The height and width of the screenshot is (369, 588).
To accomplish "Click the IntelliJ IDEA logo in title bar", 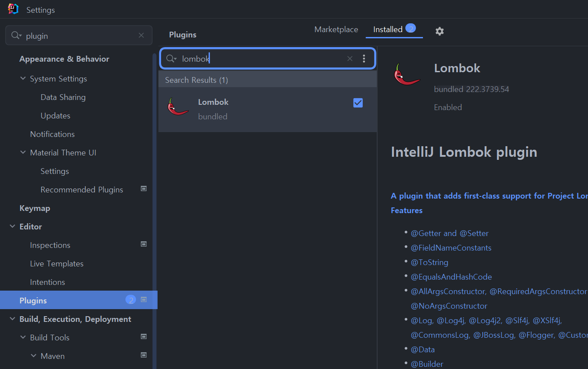I will pyautogui.click(x=13, y=9).
